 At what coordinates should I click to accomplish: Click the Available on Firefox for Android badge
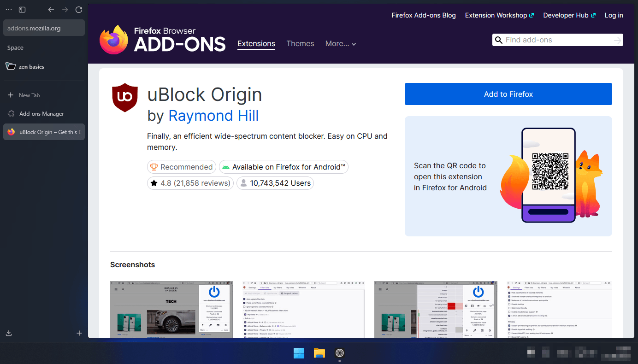click(284, 167)
